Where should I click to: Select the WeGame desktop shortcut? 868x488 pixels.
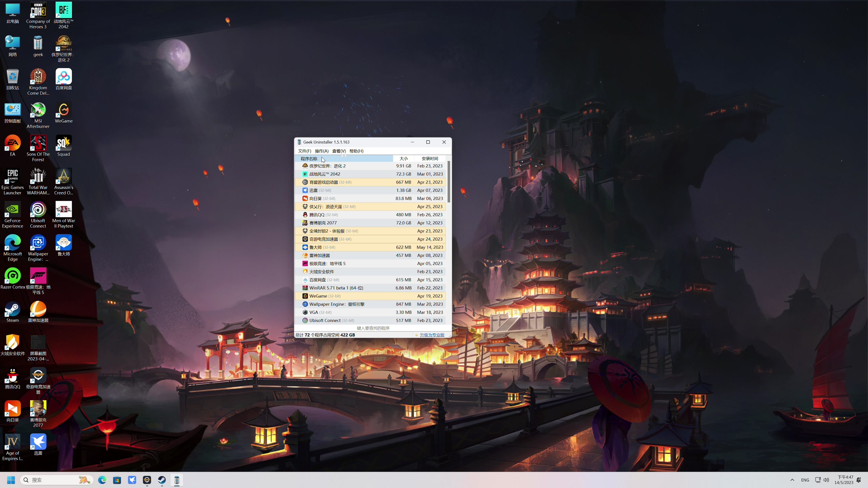tap(63, 113)
